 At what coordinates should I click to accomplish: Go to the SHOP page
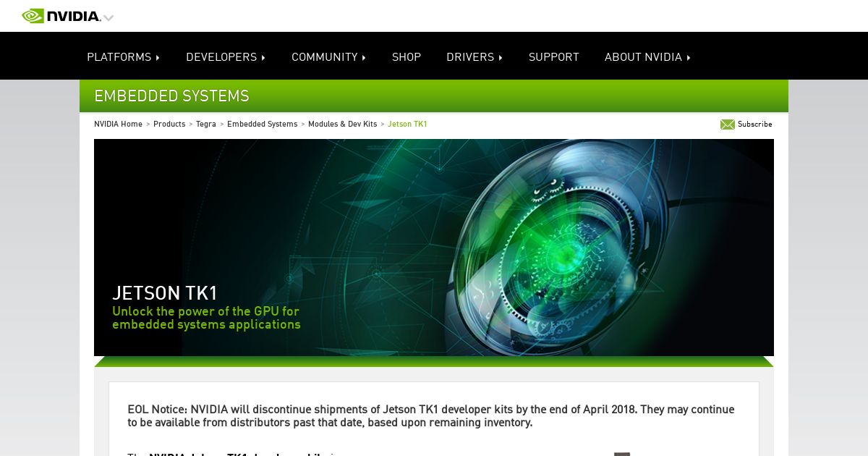point(407,57)
